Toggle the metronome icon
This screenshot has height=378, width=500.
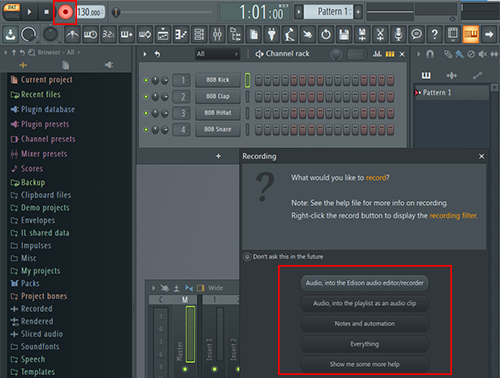pyautogui.click(x=72, y=34)
